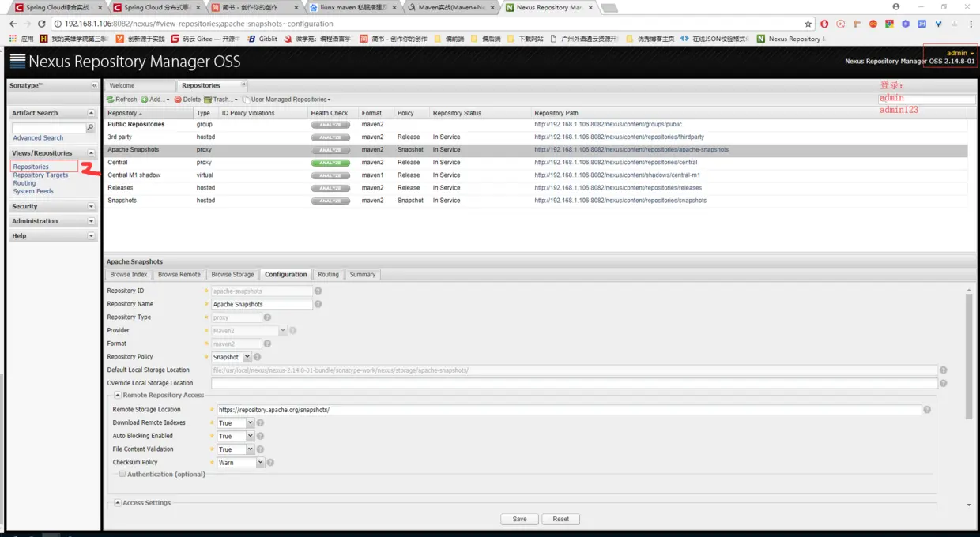Click the artifact search magnifier icon
Image resolution: width=980 pixels, height=537 pixels.
(90, 128)
